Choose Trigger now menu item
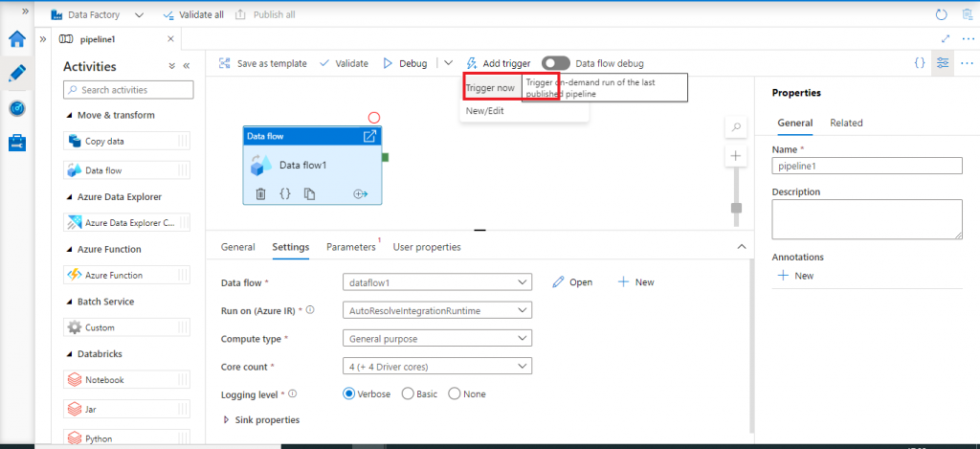The height and width of the screenshot is (449, 980). click(491, 88)
